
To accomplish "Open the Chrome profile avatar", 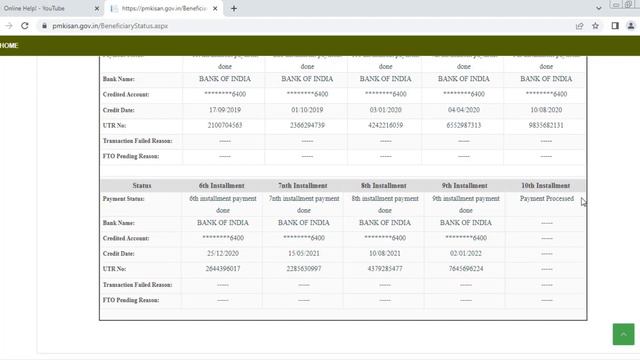I will click(631, 26).
